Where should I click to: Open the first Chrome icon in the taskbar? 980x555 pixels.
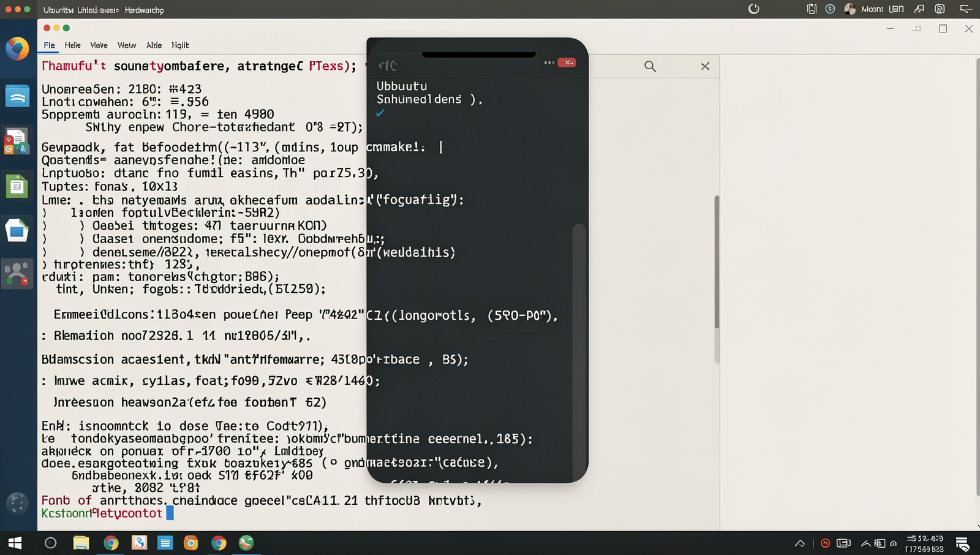111,543
